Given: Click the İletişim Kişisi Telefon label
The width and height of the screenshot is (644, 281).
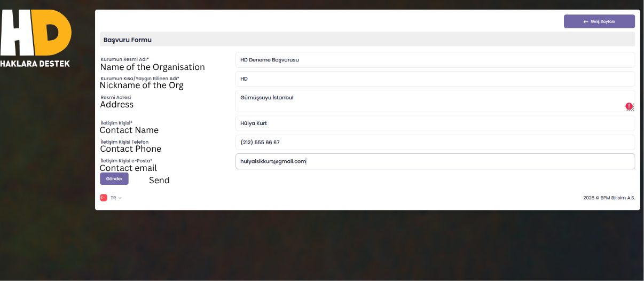Looking at the screenshot, I should click(x=124, y=142).
